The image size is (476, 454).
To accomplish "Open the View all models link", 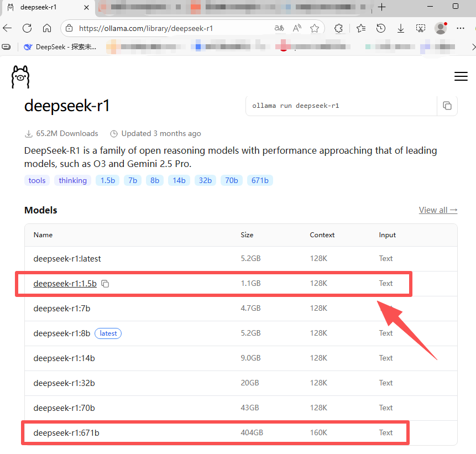I will click(x=438, y=210).
